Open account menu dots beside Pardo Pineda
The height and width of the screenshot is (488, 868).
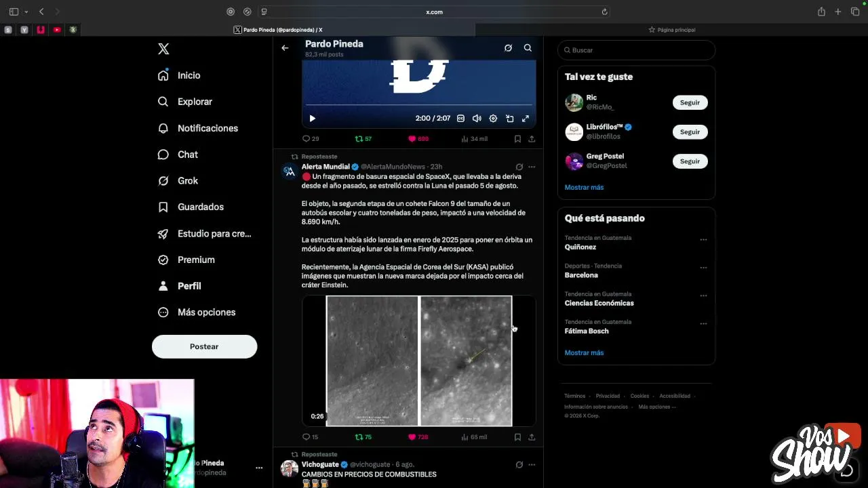point(259,468)
